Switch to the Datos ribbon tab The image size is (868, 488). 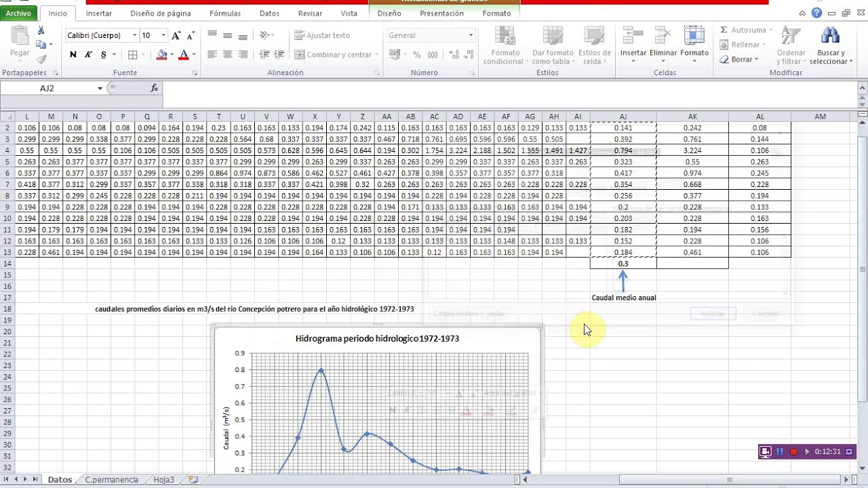click(269, 14)
